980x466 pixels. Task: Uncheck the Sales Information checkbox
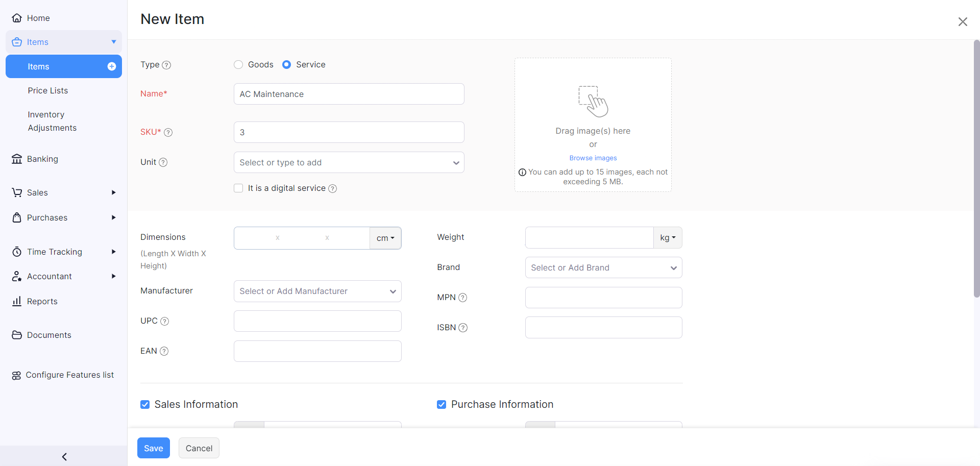pos(145,404)
